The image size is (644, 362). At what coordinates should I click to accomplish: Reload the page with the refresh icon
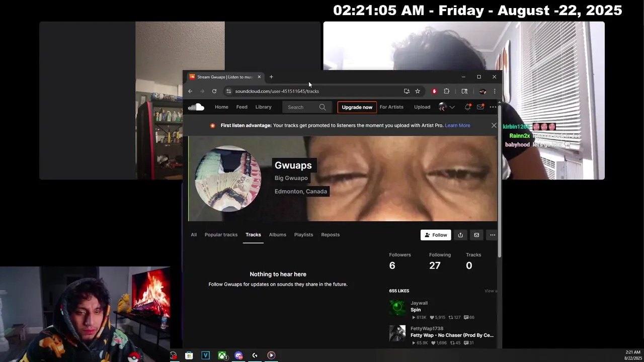[x=214, y=91]
